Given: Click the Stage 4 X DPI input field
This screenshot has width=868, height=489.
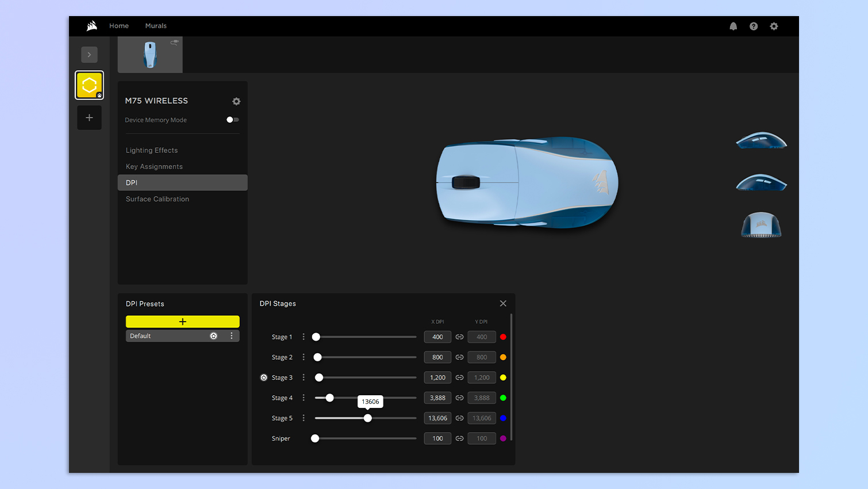Looking at the screenshot, I should pos(437,398).
